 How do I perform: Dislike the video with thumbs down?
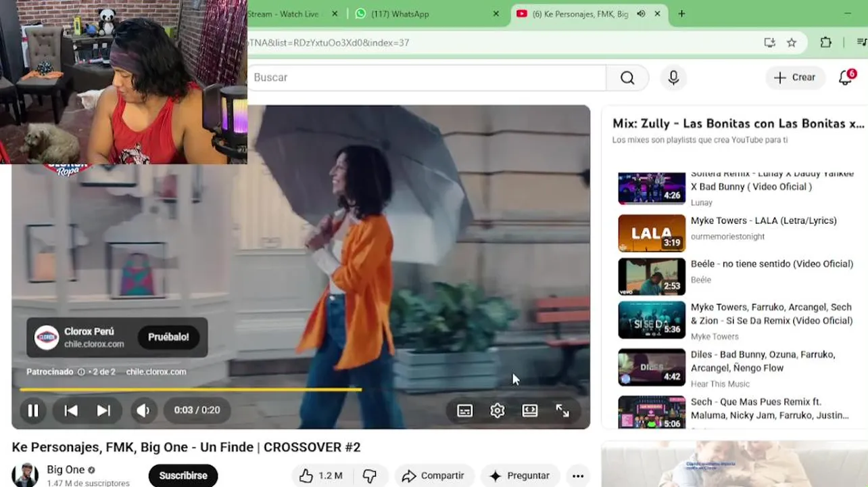370,476
